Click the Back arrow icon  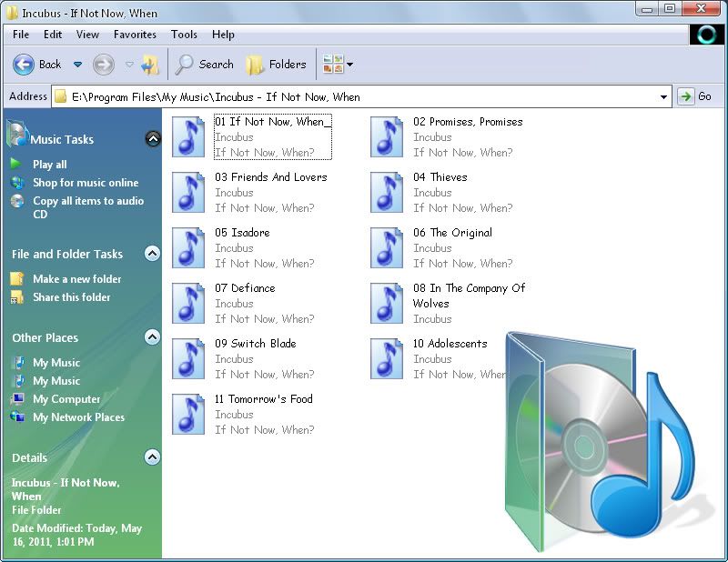click(24, 65)
